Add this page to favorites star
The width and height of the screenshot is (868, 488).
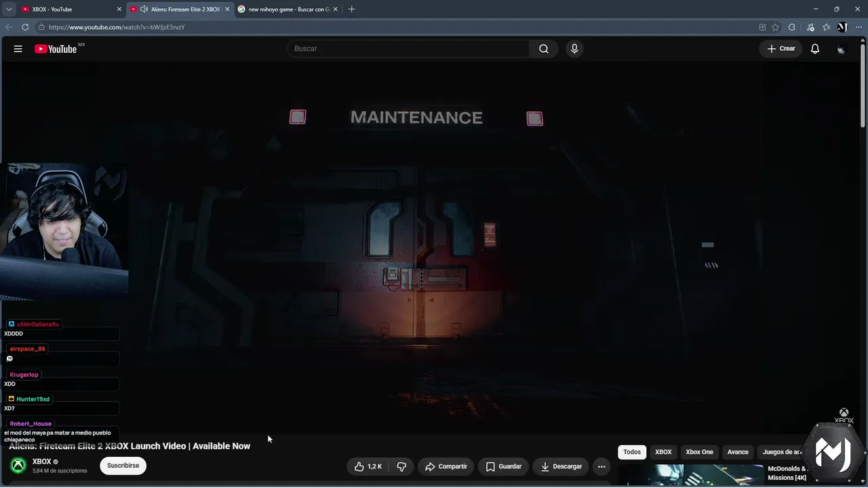[x=776, y=27]
